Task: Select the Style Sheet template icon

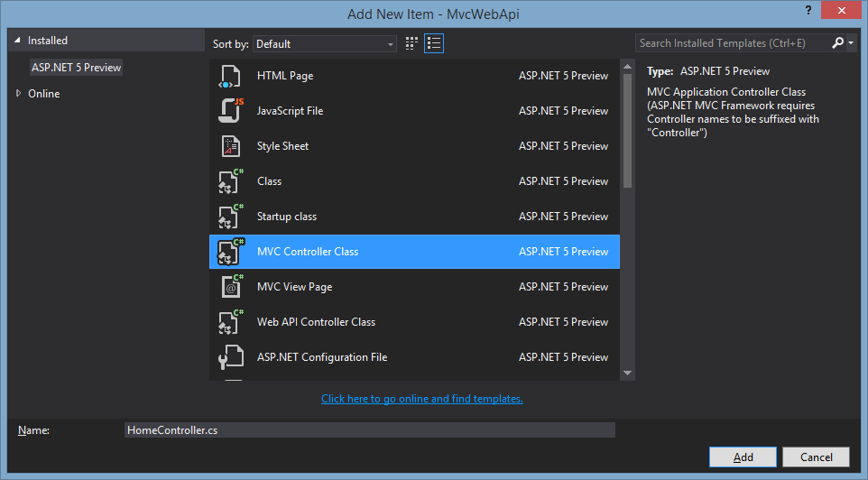Action: click(231, 146)
